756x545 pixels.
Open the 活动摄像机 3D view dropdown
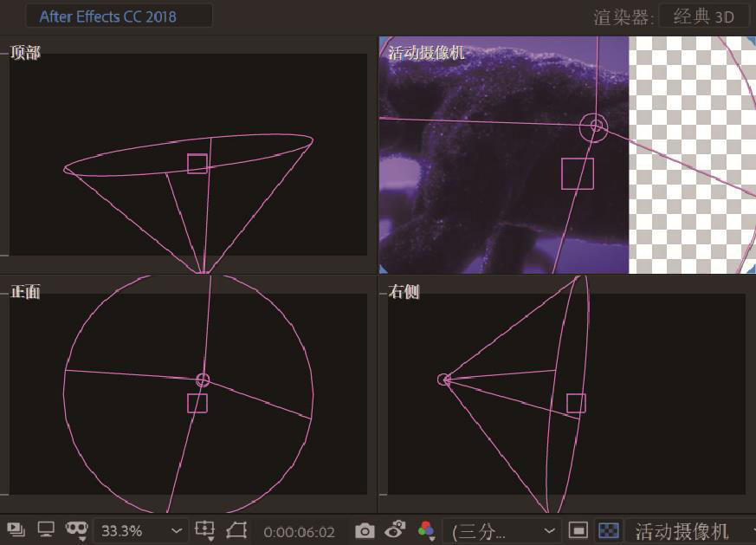click(x=689, y=531)
